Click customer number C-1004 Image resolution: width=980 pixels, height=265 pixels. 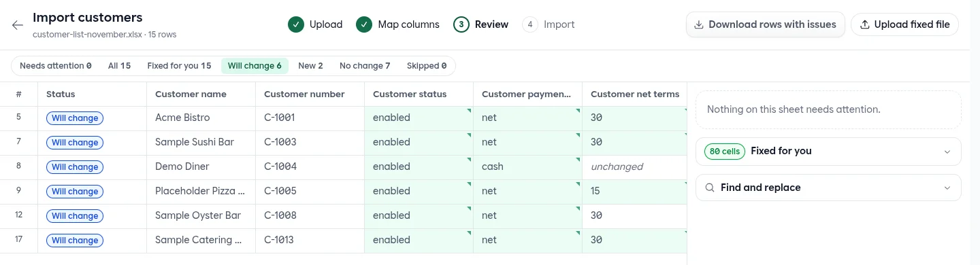(310, 167)
